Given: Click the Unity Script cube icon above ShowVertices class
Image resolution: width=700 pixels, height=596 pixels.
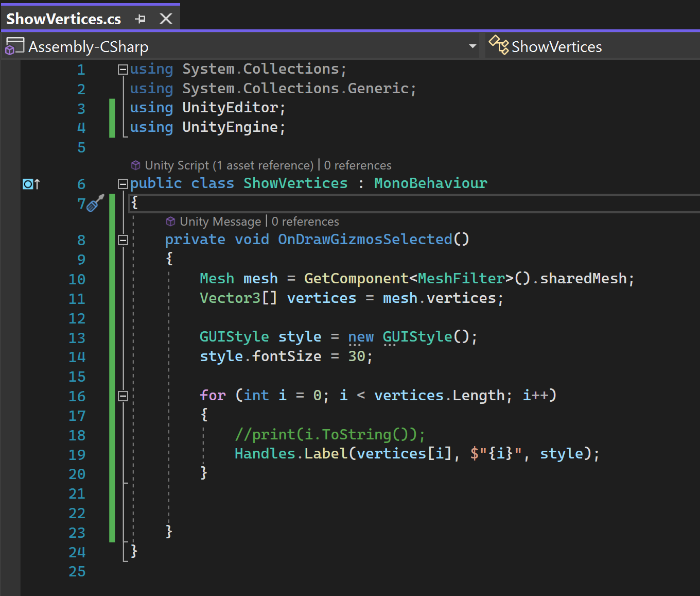Looking at the screenshot, I should pyautogui.click(x=135, y=165).
